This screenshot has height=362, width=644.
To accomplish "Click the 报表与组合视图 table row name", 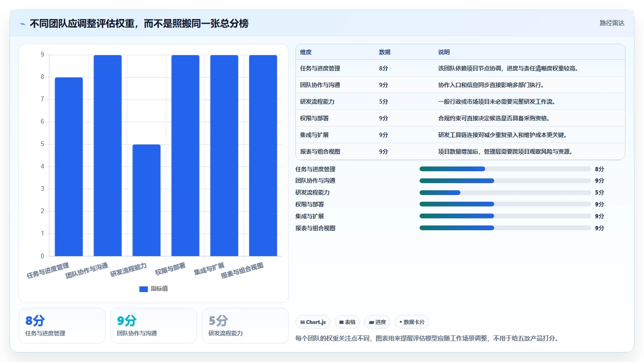I will [x=320, y=152].
